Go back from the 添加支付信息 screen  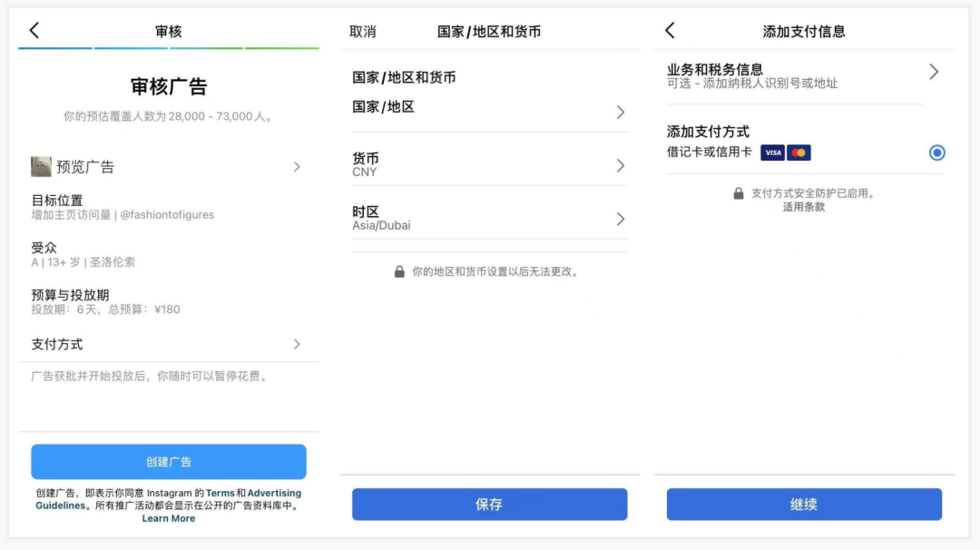click(x=670, y=30)
